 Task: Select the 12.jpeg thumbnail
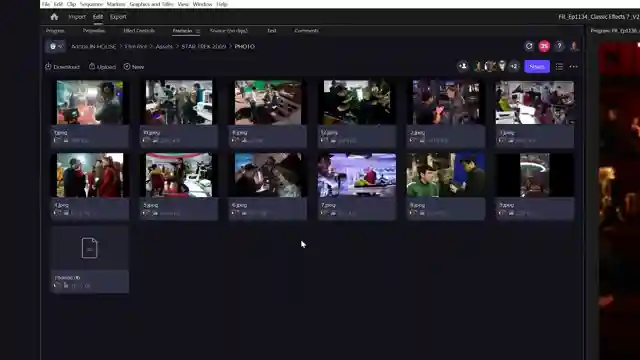[x=357, y=102]
